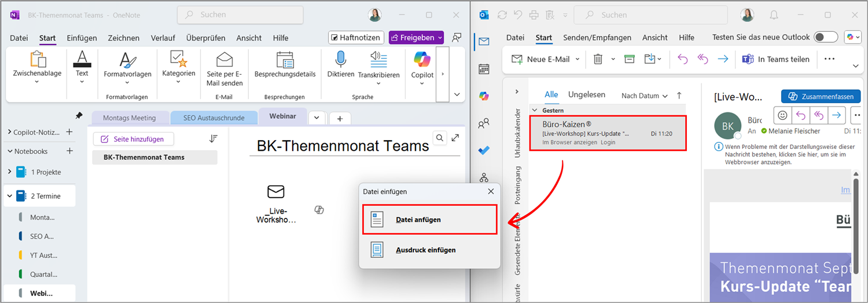
Task: Open the To Do checkmark sidebar icon
Action: coord(484,150)
